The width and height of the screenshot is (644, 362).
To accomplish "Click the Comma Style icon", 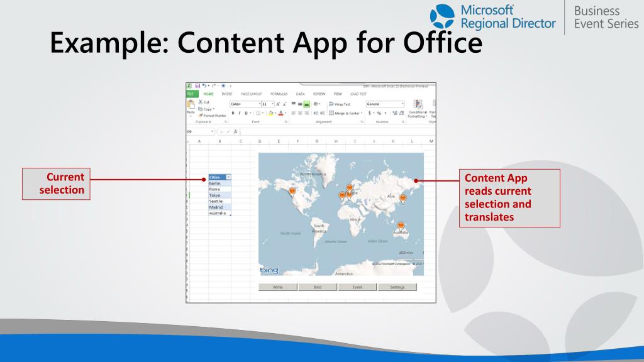I will click(386, 113).
